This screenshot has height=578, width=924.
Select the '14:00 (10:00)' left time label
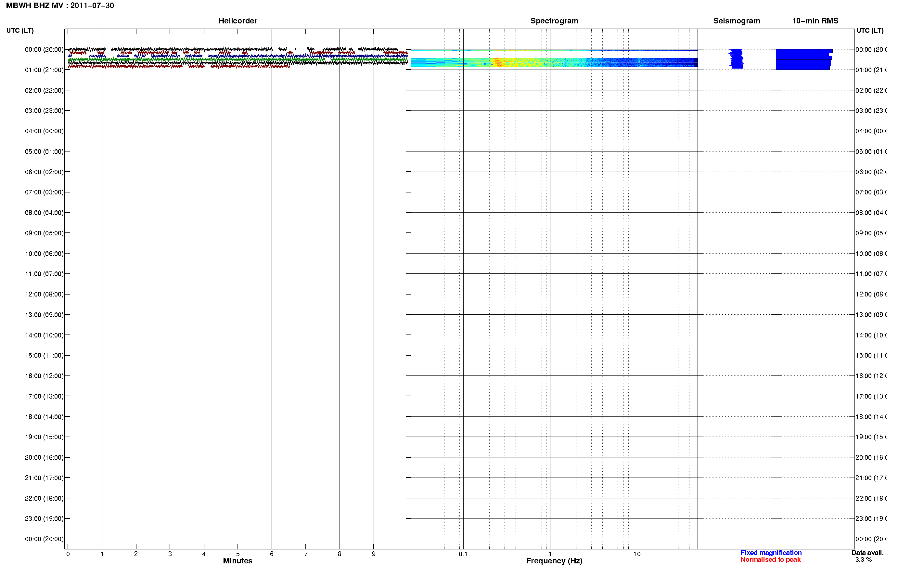(44, 335)
